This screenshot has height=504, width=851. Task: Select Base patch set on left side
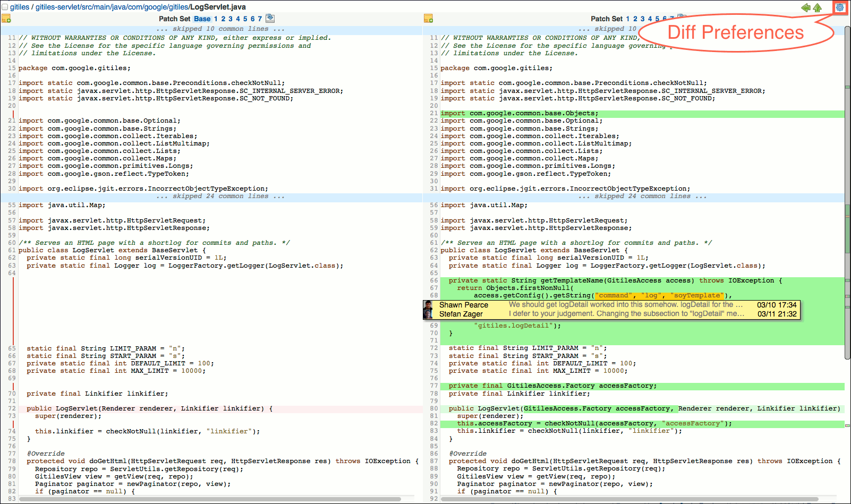point(202,19)
